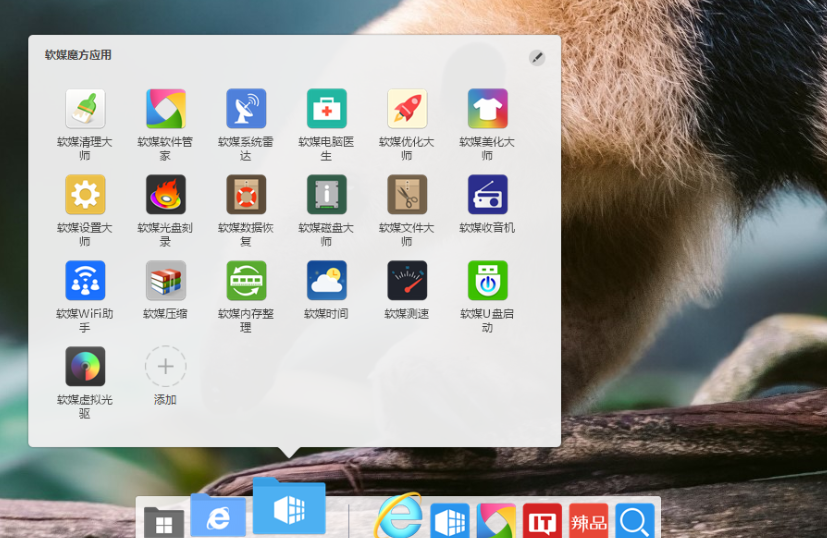Click the enlarged 魔方 folder in dock

pyautogui.click(x=289, y=506)
